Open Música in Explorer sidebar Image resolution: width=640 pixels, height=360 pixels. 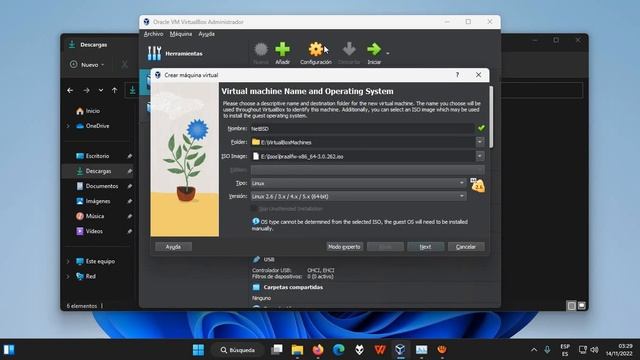click(95, 216)
